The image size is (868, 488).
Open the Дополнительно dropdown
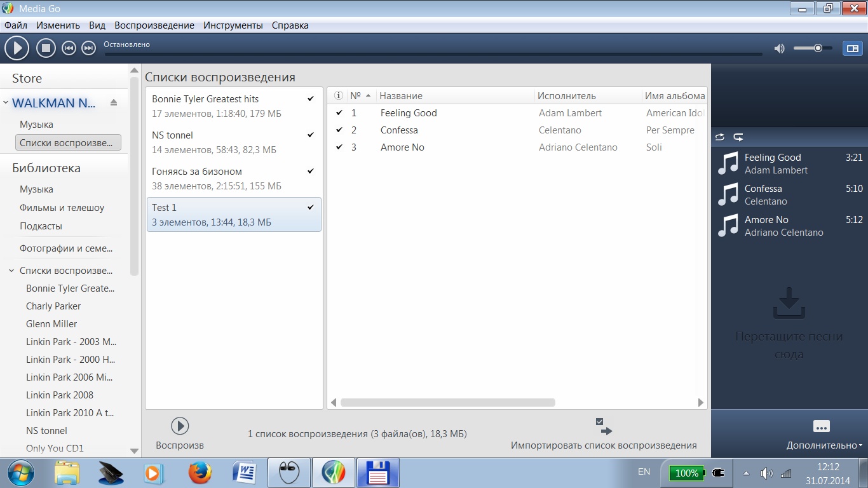coord(824,445)
